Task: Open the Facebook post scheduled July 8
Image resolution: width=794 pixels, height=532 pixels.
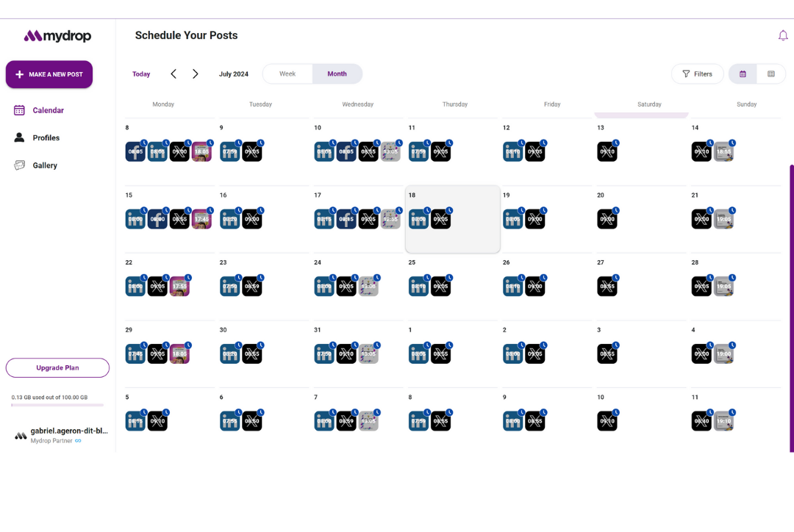Action: tap(135, 151)
